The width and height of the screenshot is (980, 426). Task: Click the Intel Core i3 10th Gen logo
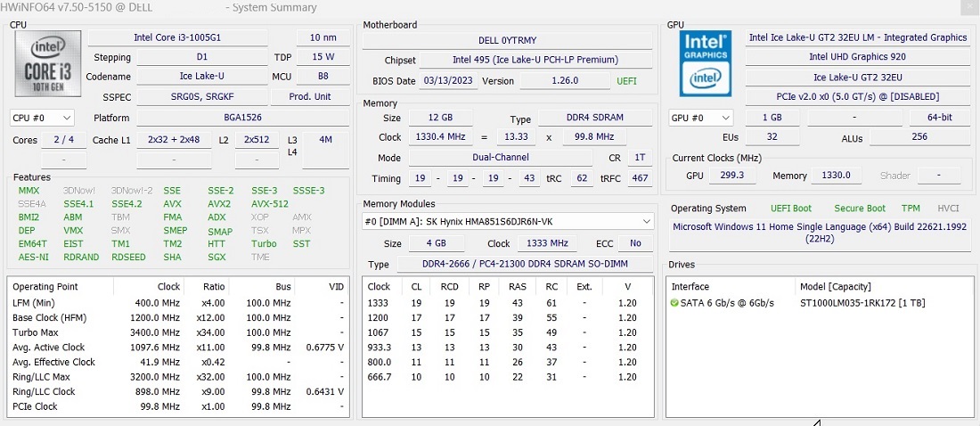[47, 63]
